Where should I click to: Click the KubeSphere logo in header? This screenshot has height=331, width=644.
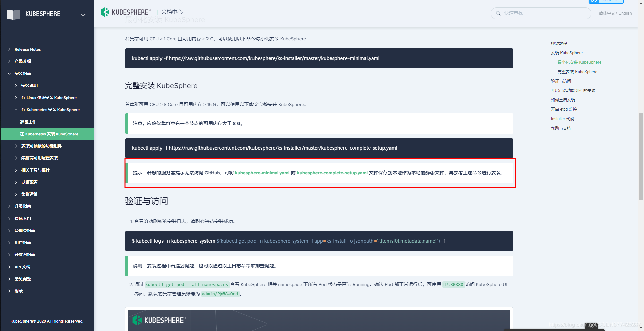click(126, 12)
